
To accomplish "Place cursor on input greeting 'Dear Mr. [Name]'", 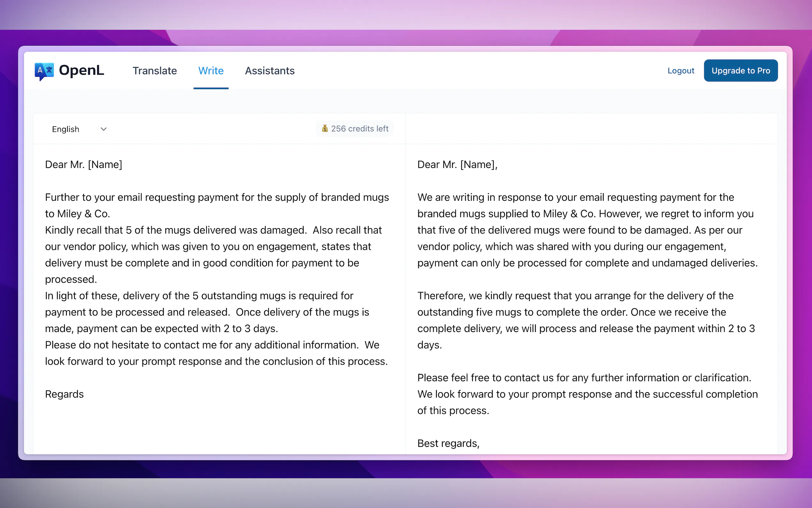I will click(x=83, y=165).
